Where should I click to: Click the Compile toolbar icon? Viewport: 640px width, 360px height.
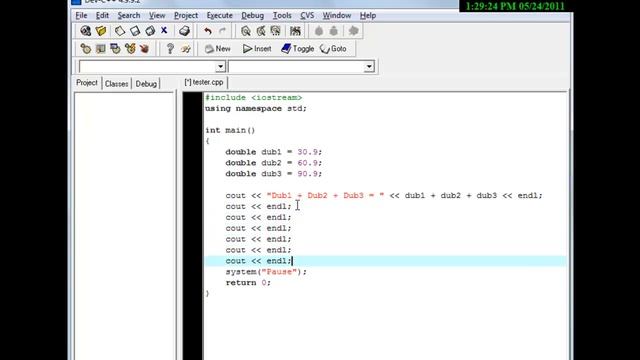tap(86, 49)
